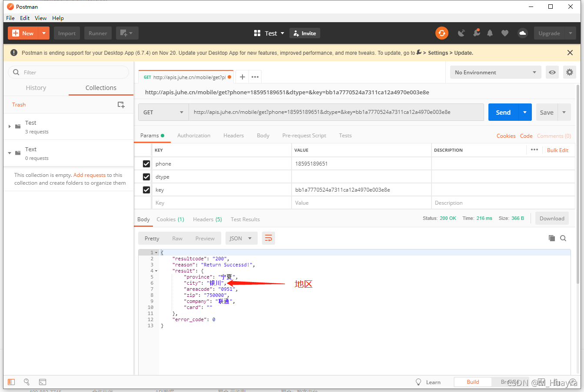Open a new request tab with plus
The width and height of the screenshot is (584, 392).
(x=242, y=77)
